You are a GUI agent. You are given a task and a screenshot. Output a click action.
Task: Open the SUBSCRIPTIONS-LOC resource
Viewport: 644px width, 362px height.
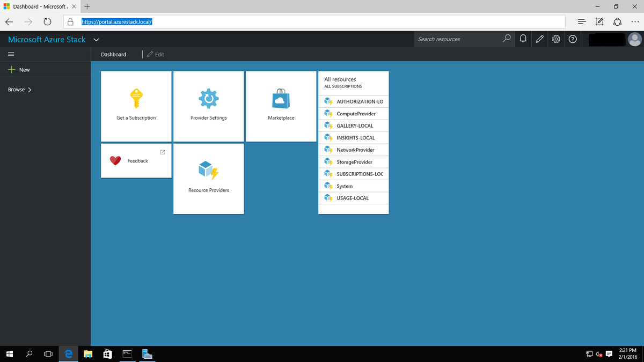click(354, 174)
